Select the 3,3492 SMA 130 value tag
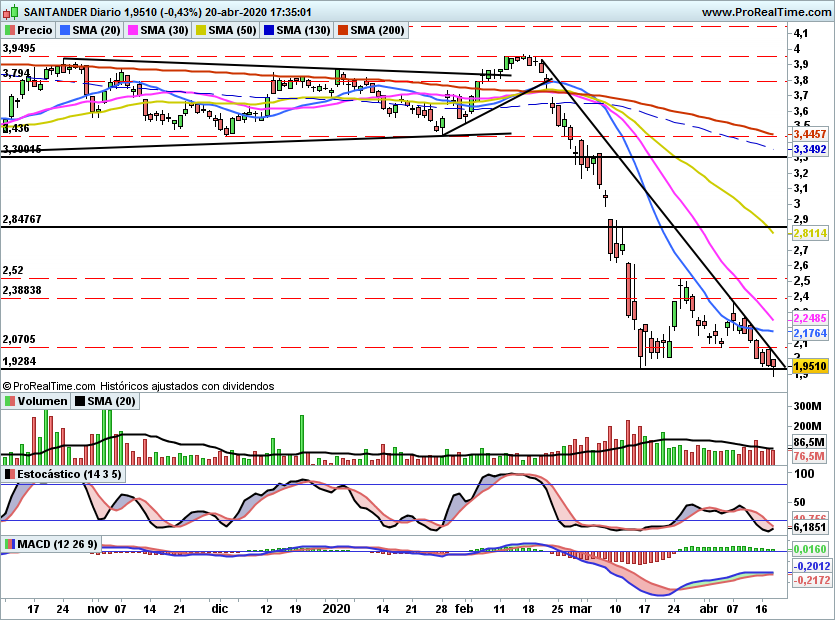Image resolution: width=835 pixels, height=620 pixels. [810, 149]
